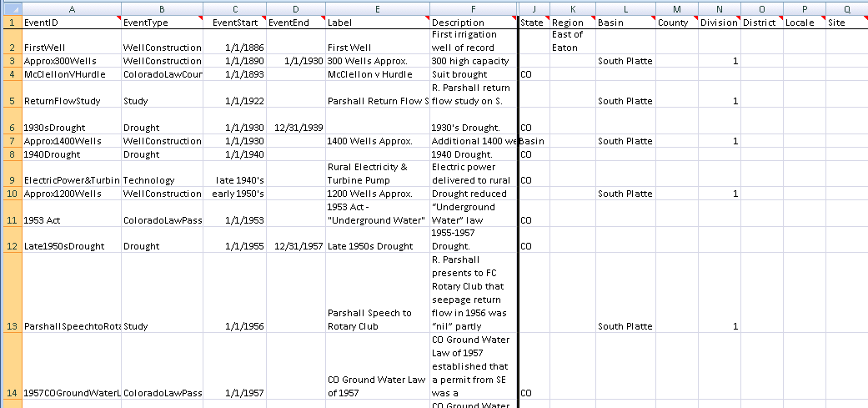Select the Approx1200Wells cell
Image resolution: width=868 pixels, height=408 pixels.
click(72, 194)
